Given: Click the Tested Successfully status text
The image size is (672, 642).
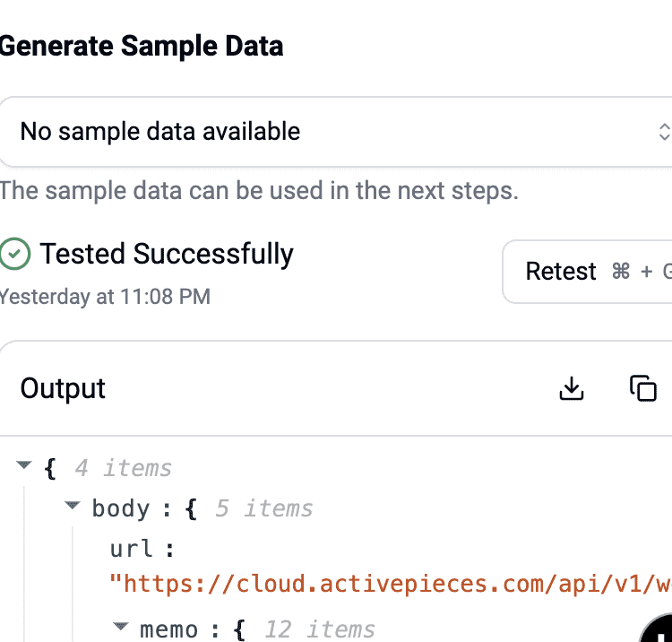Looking at the screenshot, I should click(x=167, y=254).
